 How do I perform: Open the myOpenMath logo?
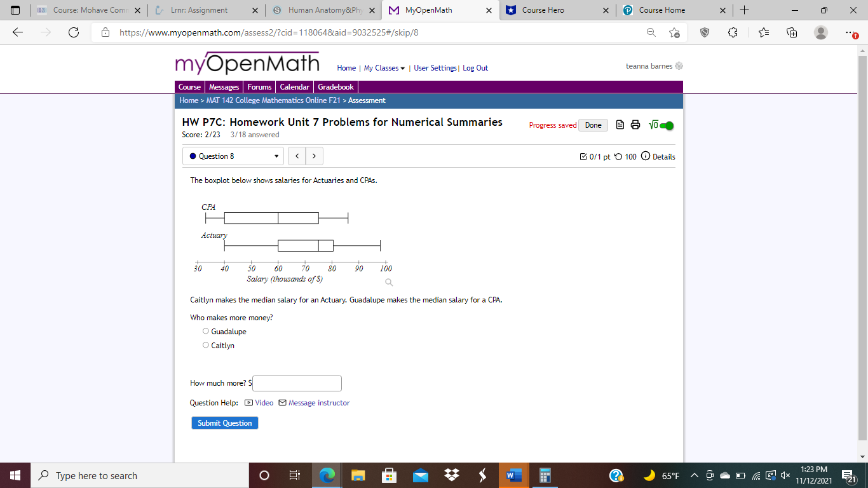point(247,63)
